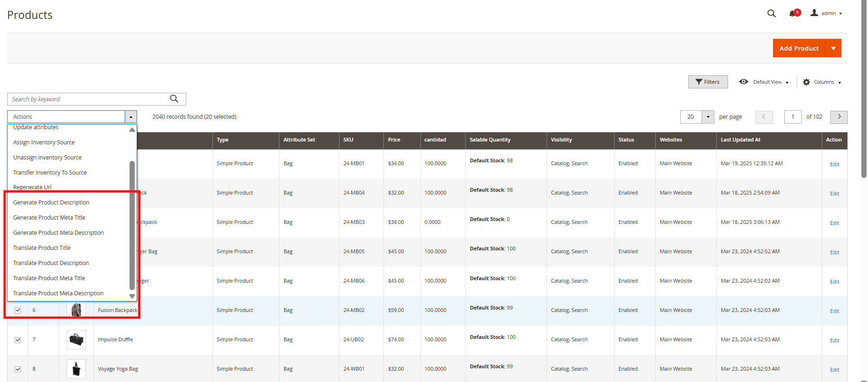Open the Filters panel

[708, 82]
